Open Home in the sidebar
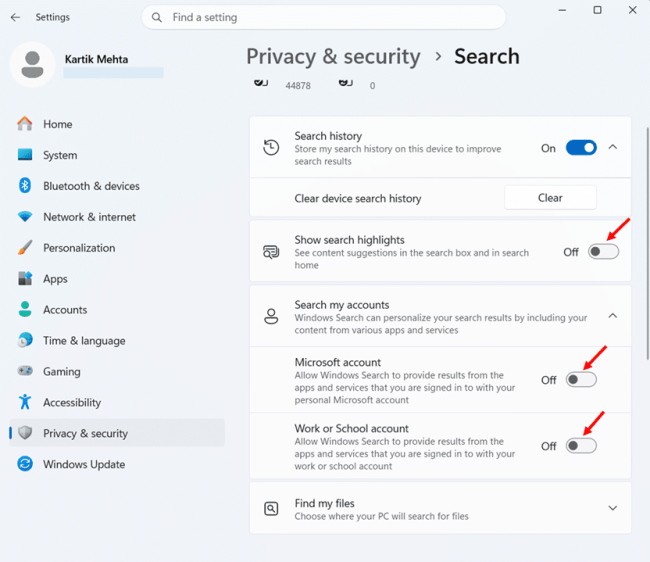650x562 pixels. click(58, 124)
